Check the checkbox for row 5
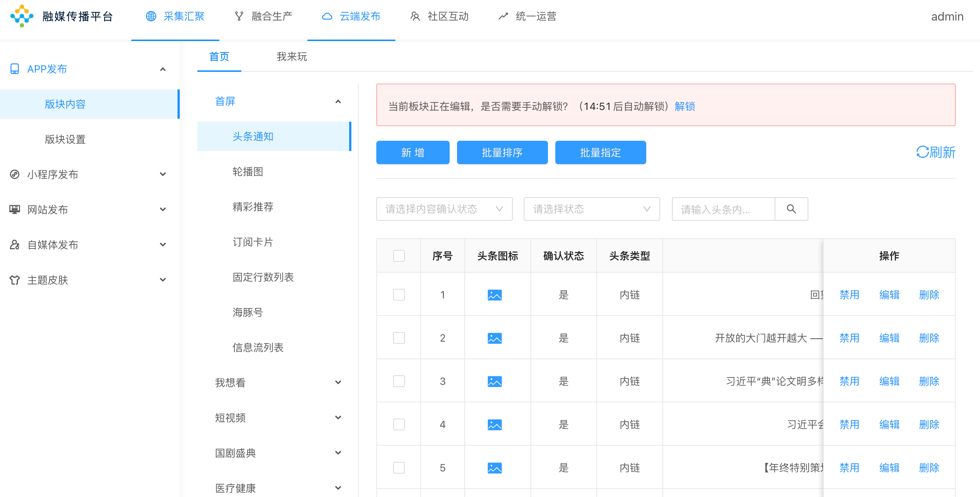 point(399,468)
